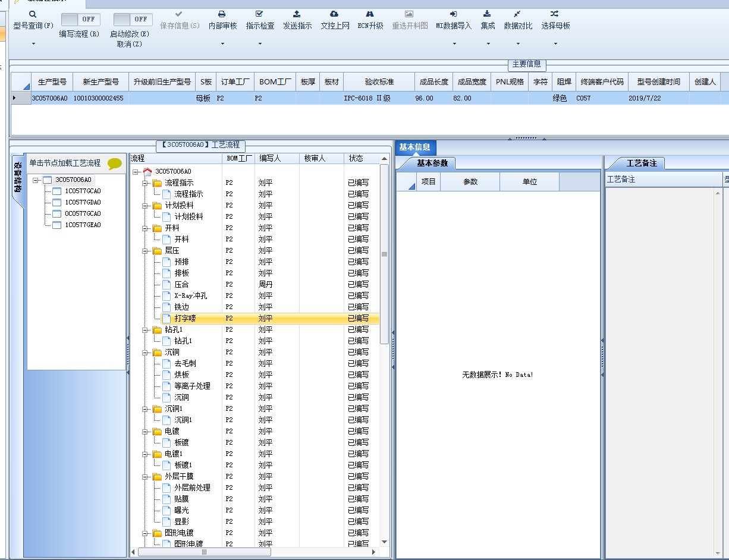729x560 pixels.
Task: Click process tree vertical scrollbar thumb
Action: [384, 254]
